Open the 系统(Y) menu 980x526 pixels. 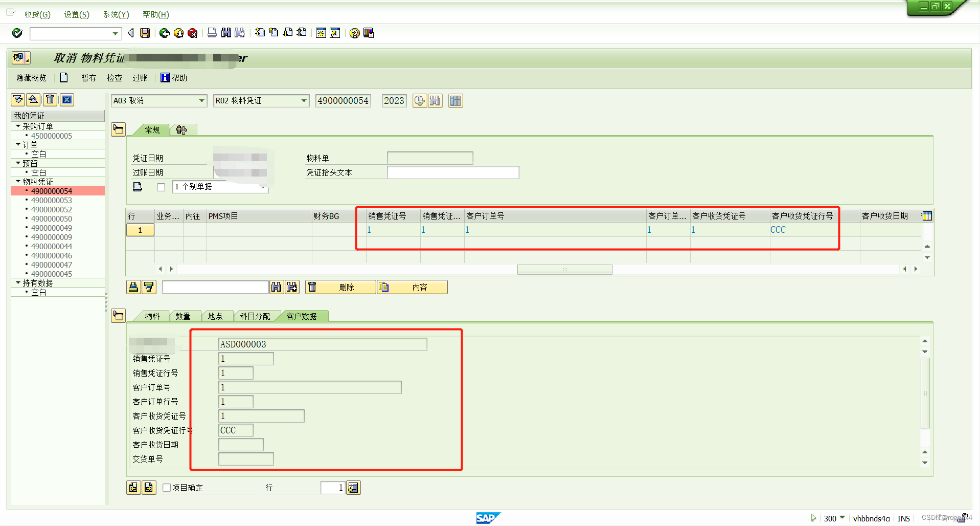click(x=115, y=14)
